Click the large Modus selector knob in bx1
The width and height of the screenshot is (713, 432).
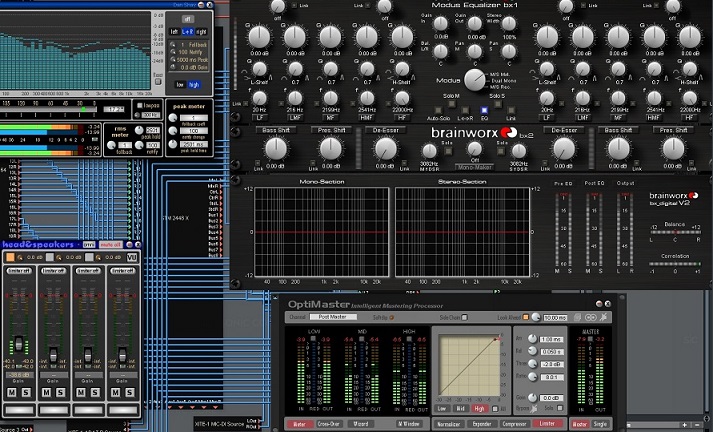[x=474, y=80]
